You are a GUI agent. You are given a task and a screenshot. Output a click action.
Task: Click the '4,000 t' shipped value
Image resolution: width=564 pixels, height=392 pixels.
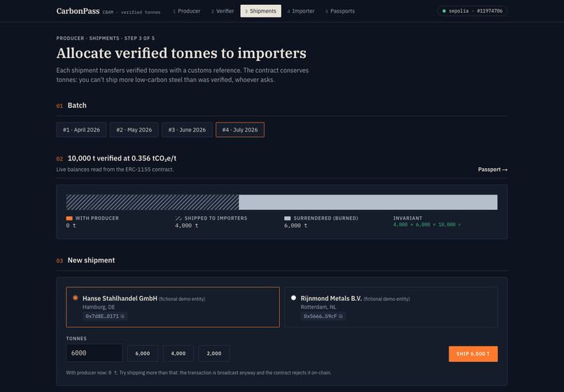point(186,225)
